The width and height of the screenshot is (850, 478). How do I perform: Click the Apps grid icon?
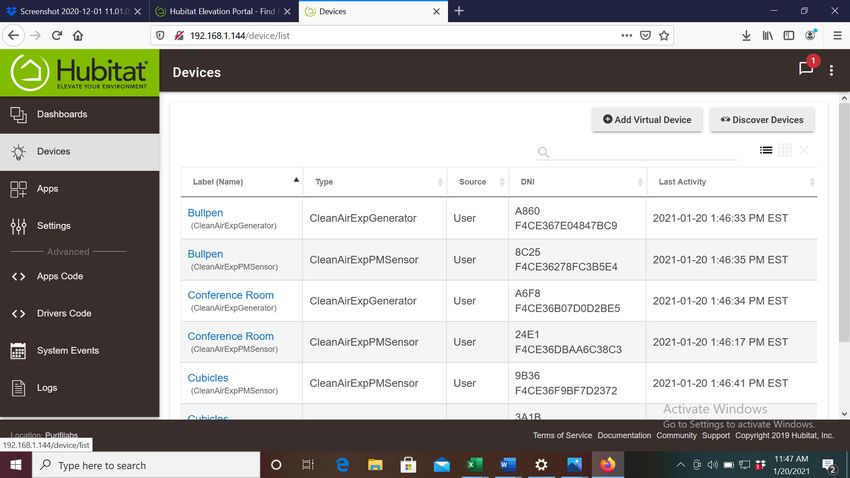pos(18,189)
